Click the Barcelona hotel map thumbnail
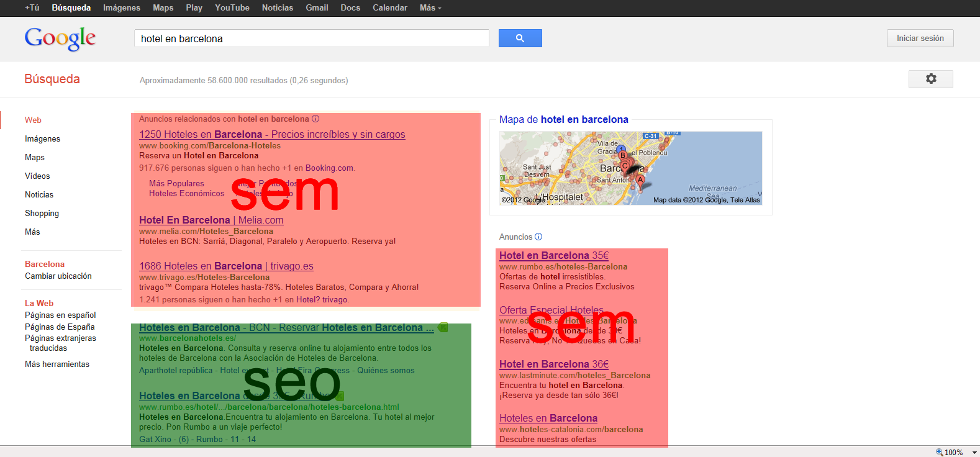The height and width of the screenshot is (457, 980). 631,168
